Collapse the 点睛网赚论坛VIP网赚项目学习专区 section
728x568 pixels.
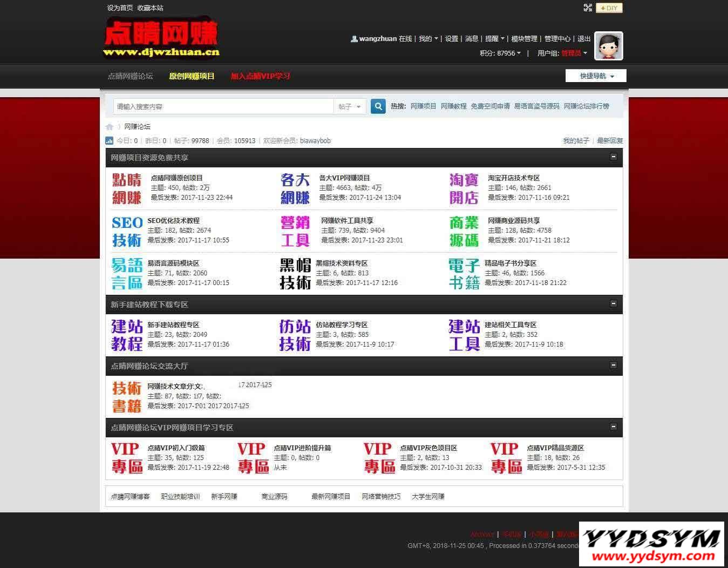614,427
